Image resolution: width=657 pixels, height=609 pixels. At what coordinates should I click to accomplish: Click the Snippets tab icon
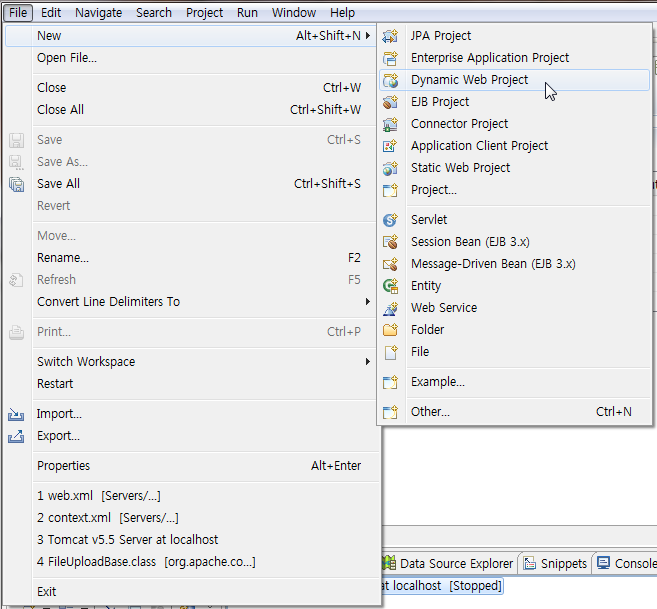530,564
